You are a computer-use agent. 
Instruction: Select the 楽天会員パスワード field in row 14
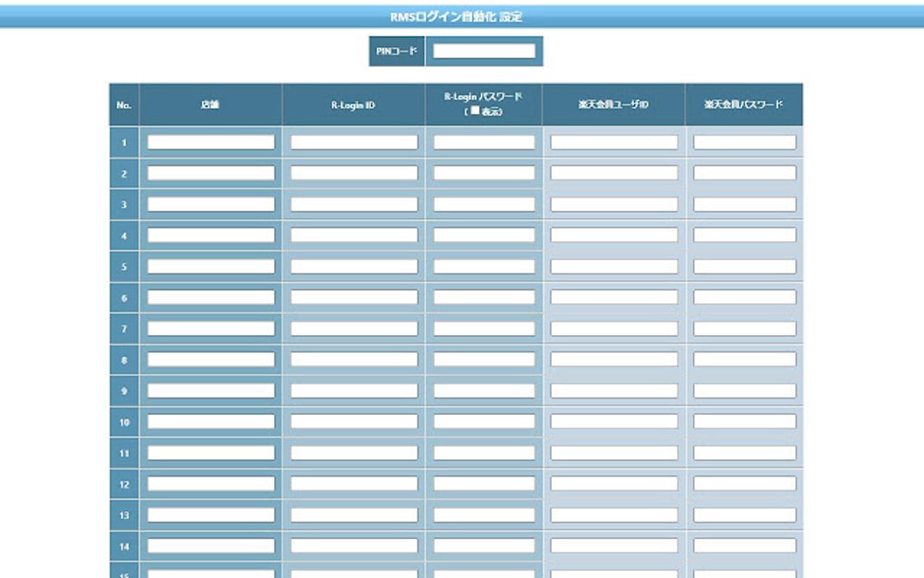tap(745, 546)
